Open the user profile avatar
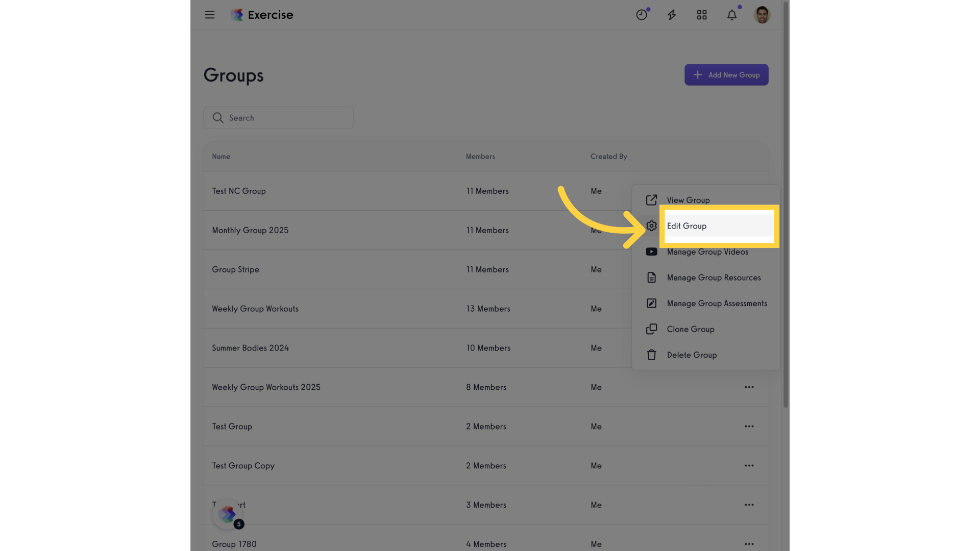The height and width of the screenshot is (551, 980). tap(762, 15)
